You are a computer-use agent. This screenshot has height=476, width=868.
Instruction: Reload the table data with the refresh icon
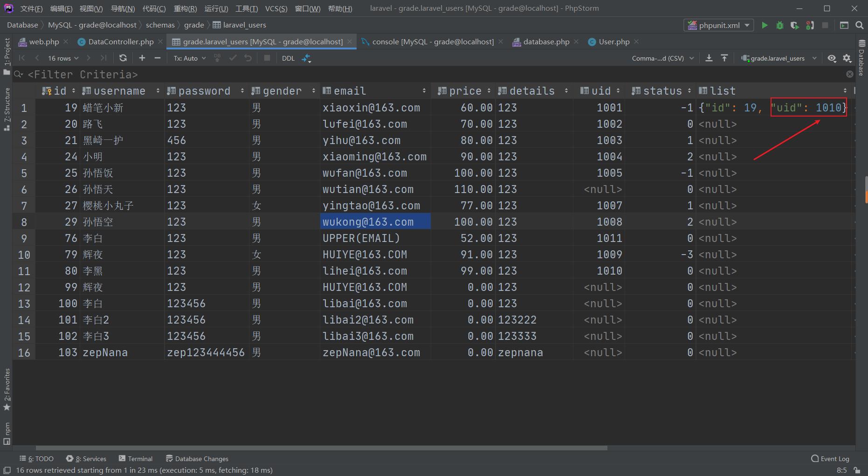click(123, 58)
